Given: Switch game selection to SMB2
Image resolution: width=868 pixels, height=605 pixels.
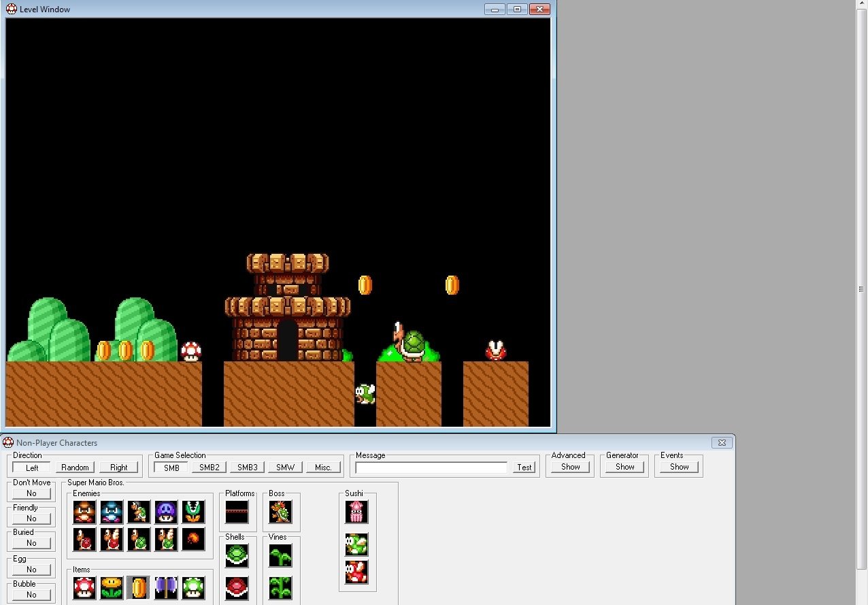Looking at the screenshot, I should 210,468.
